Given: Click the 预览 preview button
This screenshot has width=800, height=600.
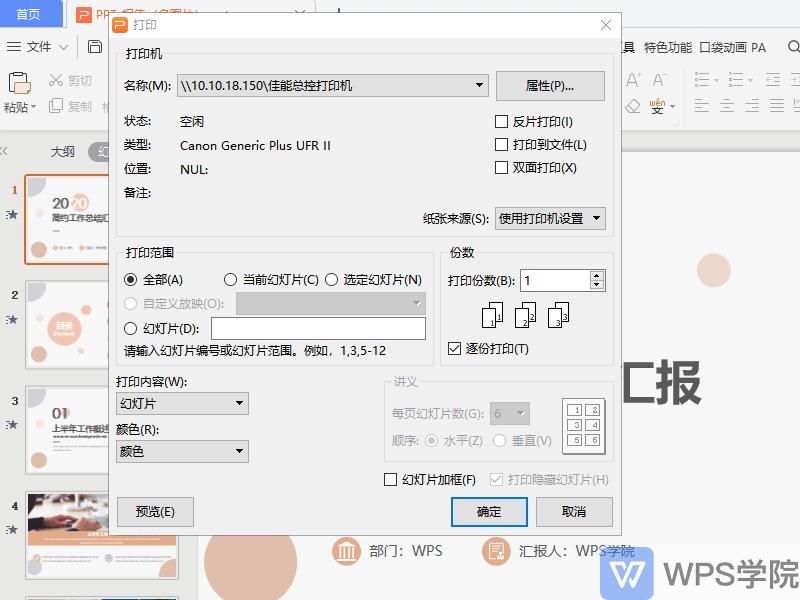Looking at the screenshot, I should [x=154, y=511].
